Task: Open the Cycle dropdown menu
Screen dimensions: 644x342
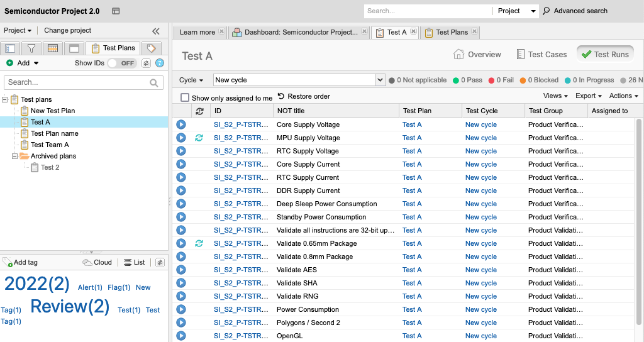Action: coord(191,80)
